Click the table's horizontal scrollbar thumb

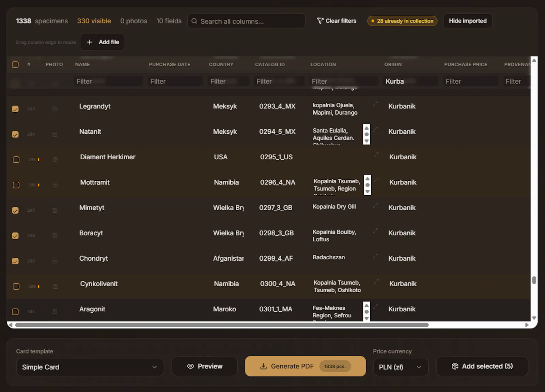tap(222, 325)
